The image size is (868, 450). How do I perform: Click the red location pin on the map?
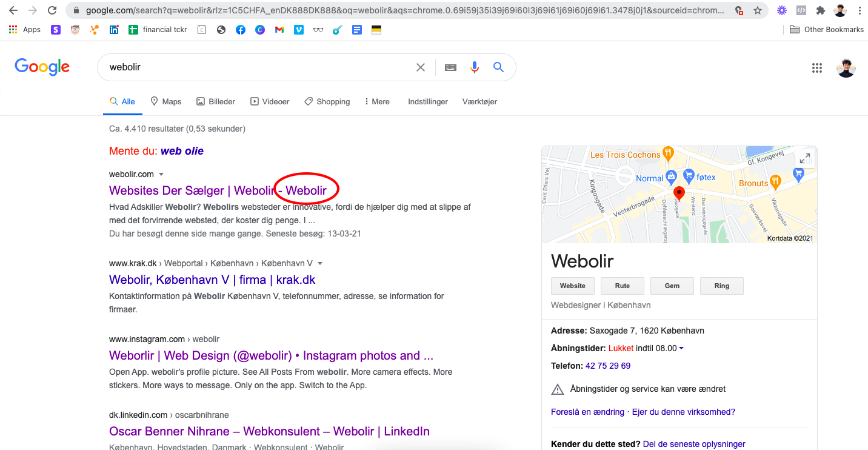[x=679, y=194]
